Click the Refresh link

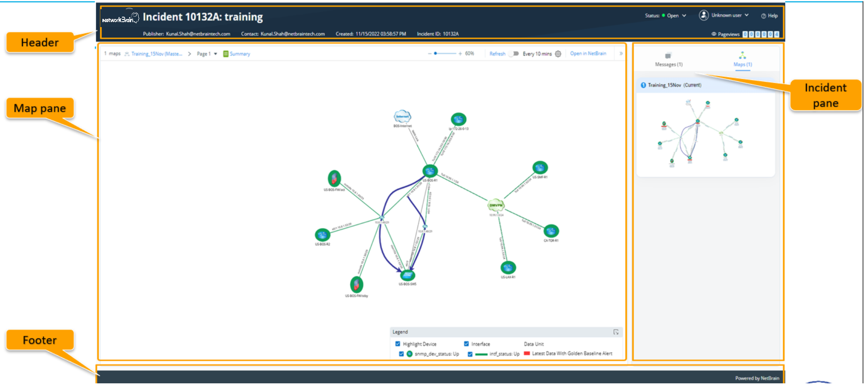tap(497, 54)
